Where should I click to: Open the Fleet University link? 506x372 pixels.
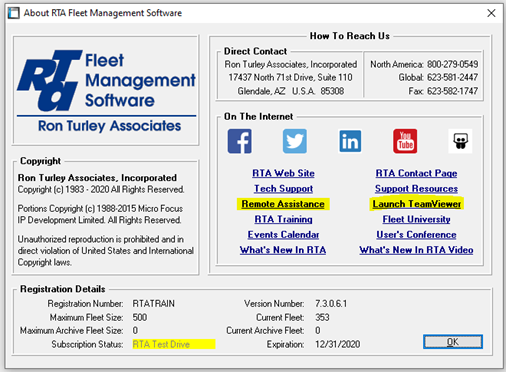pos(416,219)
